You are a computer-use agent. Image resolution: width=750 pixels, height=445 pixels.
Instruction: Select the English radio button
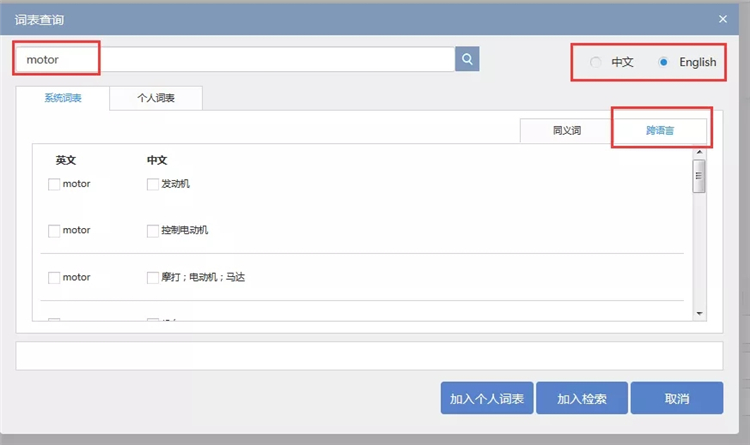(x=664, y=62)
